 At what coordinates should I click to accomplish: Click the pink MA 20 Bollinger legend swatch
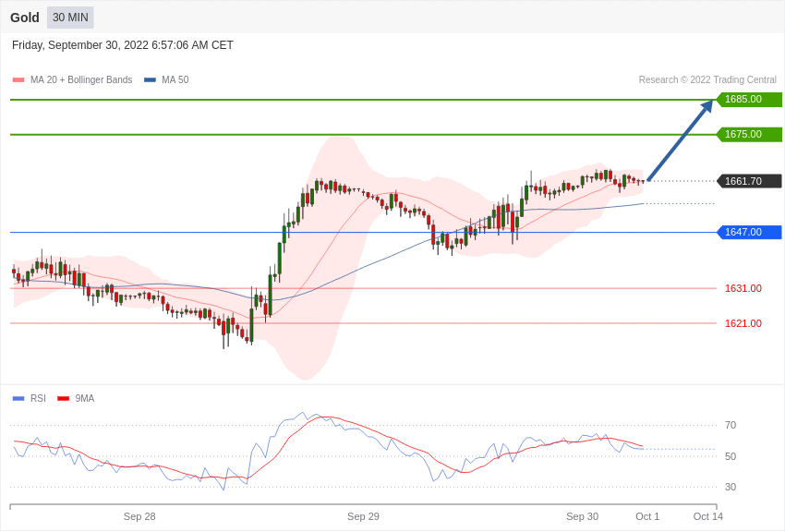tap(18, 80)
